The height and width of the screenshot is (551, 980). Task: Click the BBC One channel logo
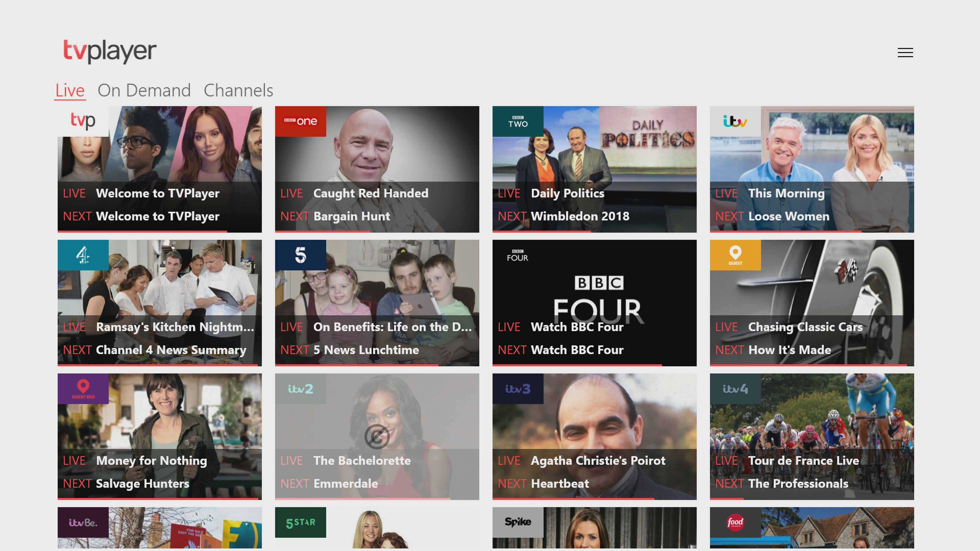pyautogui.click(x=300, y=121)
